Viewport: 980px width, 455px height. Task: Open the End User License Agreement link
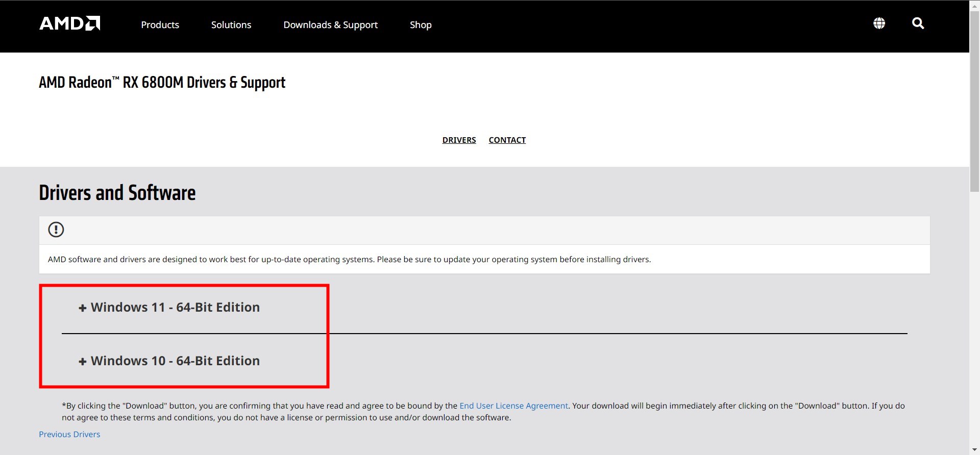pos(513,406)
